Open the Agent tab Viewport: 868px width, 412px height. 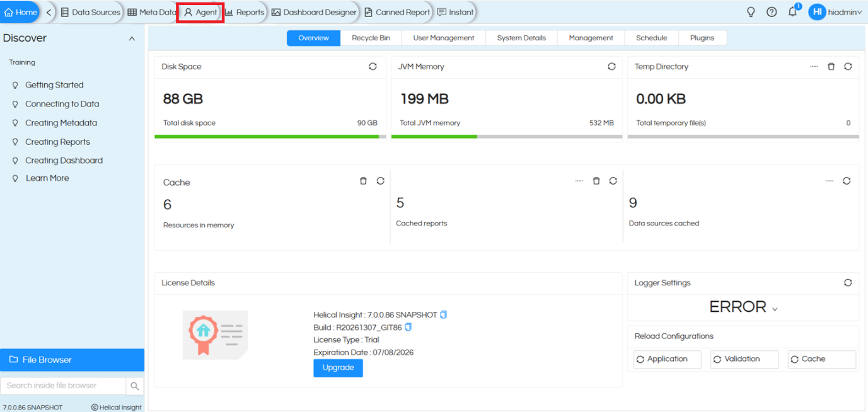click(x=200, y=13)
